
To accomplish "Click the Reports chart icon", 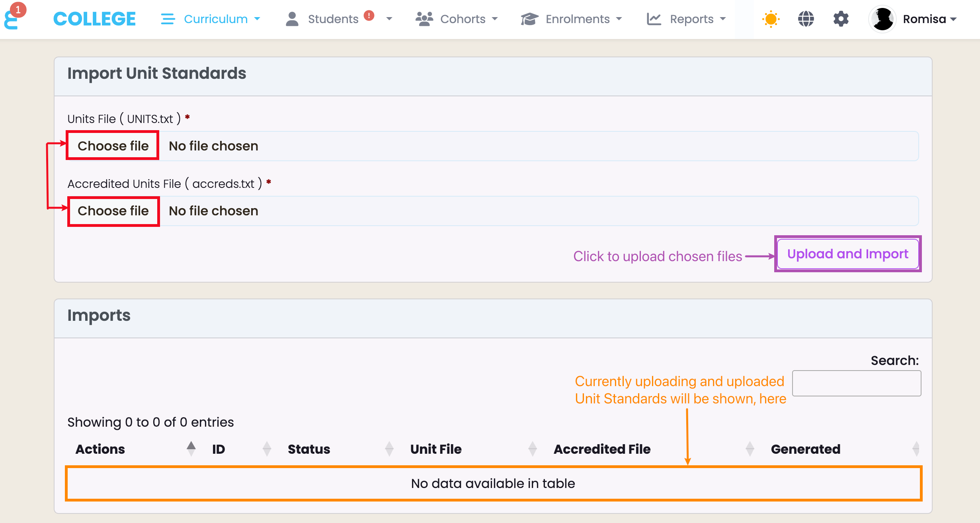I will pyautogui.click(x=654, y=19).
